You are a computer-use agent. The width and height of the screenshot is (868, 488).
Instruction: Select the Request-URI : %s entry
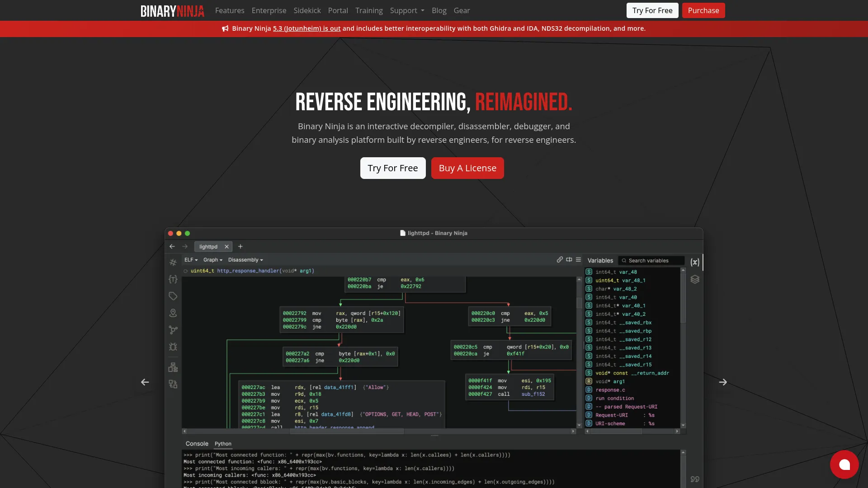[x=625, y=415]
